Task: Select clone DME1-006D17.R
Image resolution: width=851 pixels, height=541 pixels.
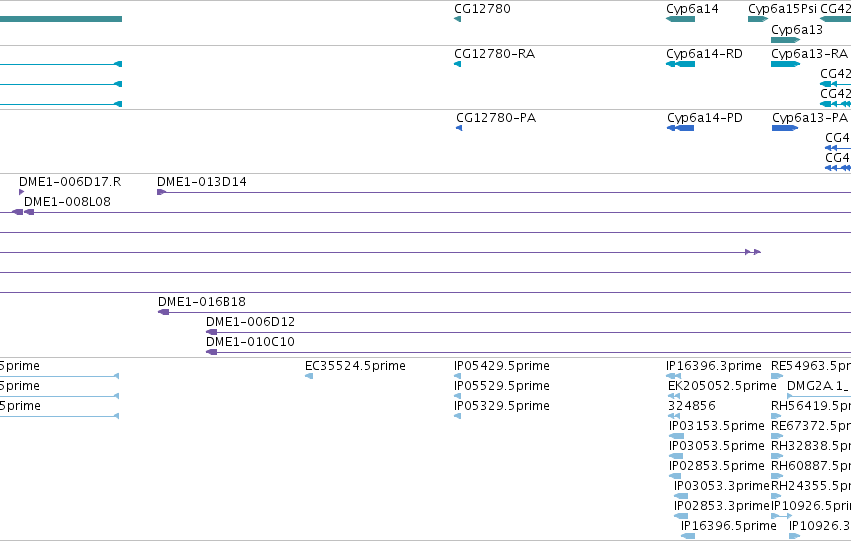Action: click(70, 182)
